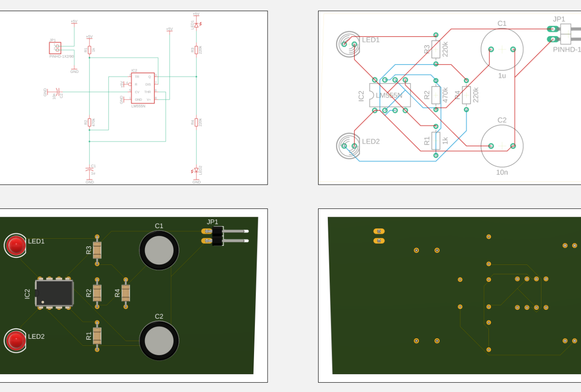This screenshot has width=581, height=392.
Task: Select the JP1 pin header symbol in schematic
Action: tap(55, 48)
